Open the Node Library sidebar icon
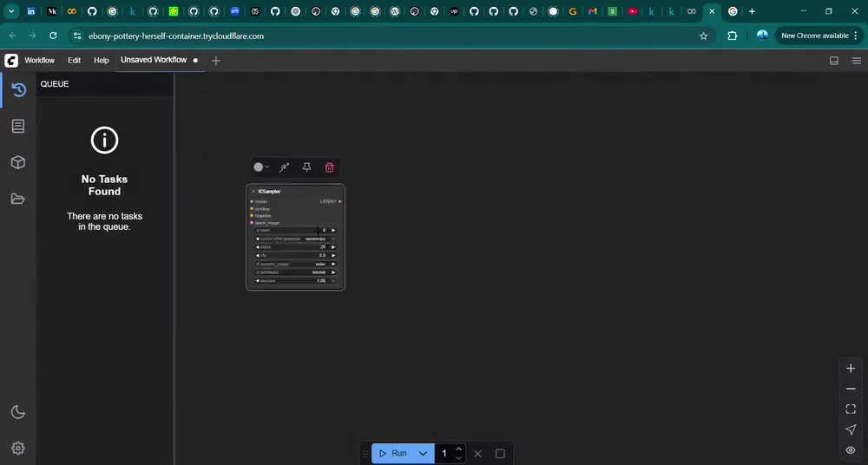Image resolution: width=868 pixels, height=465 pixels. (x=18, y=126)
